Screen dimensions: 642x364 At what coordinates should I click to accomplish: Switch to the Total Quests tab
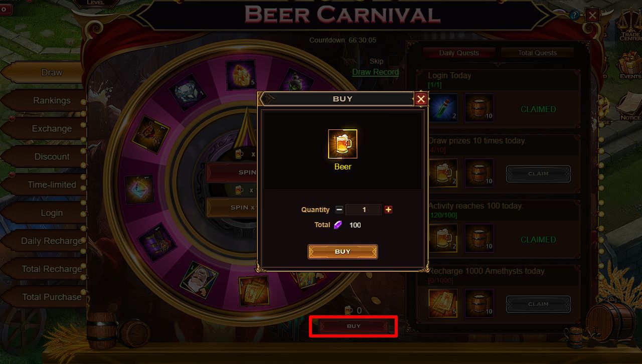point(537,53)
